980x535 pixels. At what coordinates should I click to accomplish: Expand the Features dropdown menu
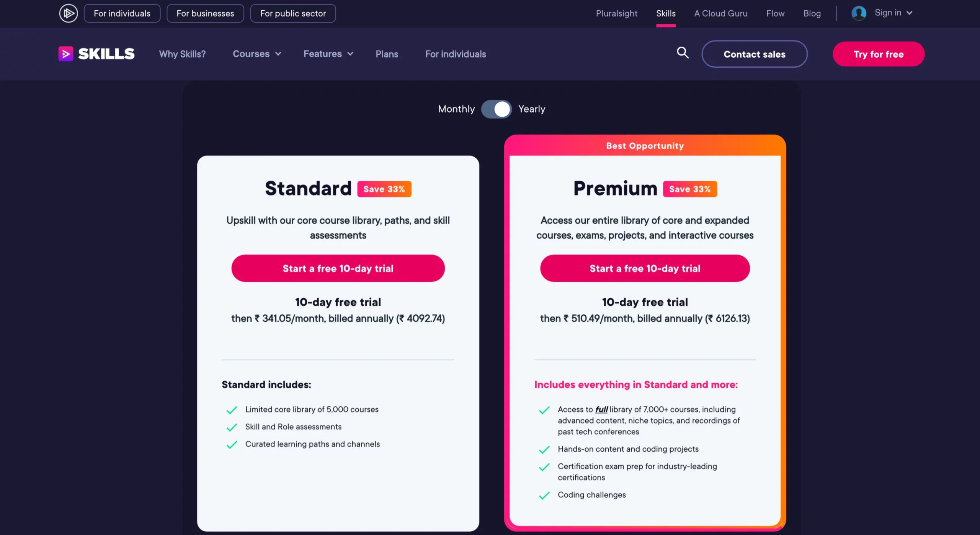(x=328, y=53)
